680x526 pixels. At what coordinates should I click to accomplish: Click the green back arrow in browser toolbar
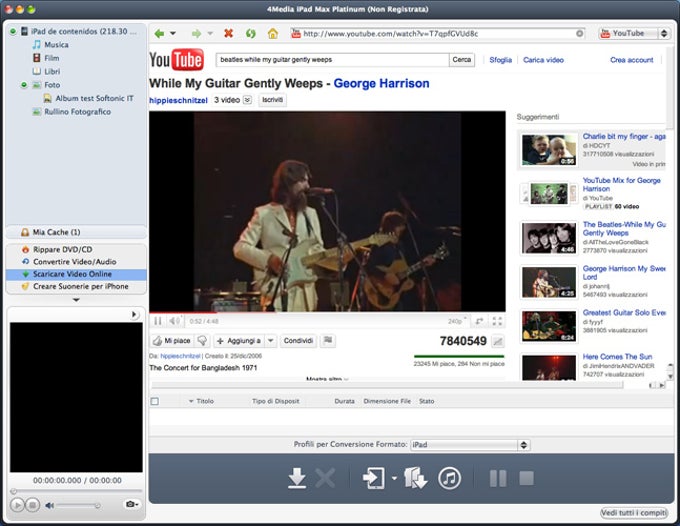159,33
